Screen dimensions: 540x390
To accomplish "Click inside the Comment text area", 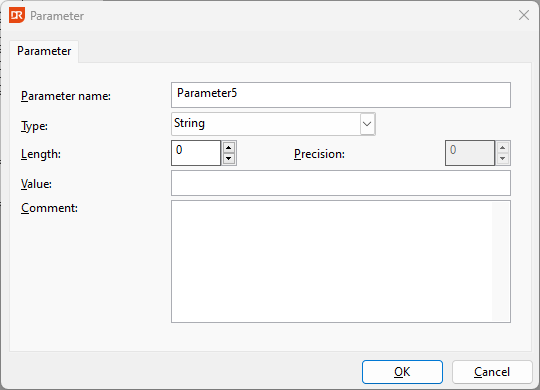I will coord(341,261).
